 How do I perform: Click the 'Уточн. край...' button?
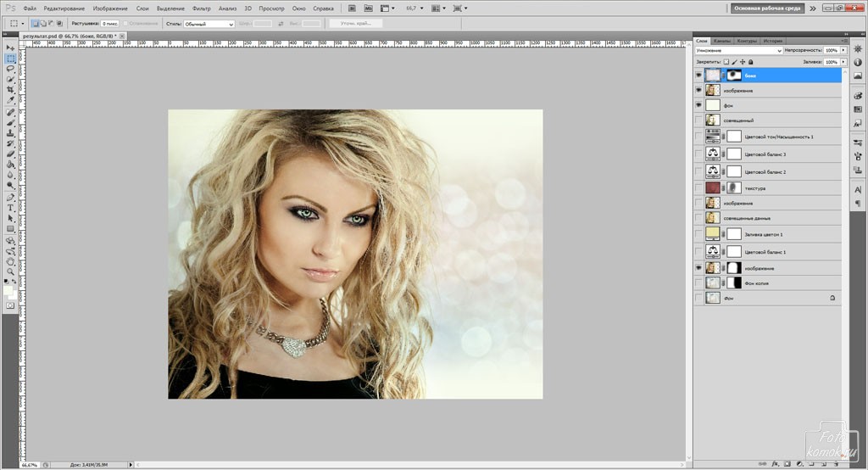pos(355,24)
